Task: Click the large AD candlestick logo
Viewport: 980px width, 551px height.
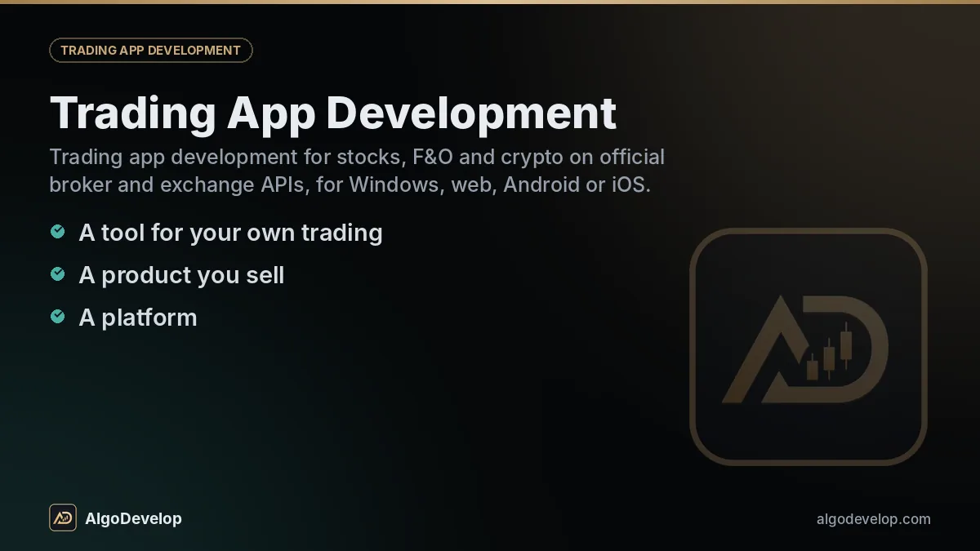Action: pyautogui.click(x=808, y=347)
